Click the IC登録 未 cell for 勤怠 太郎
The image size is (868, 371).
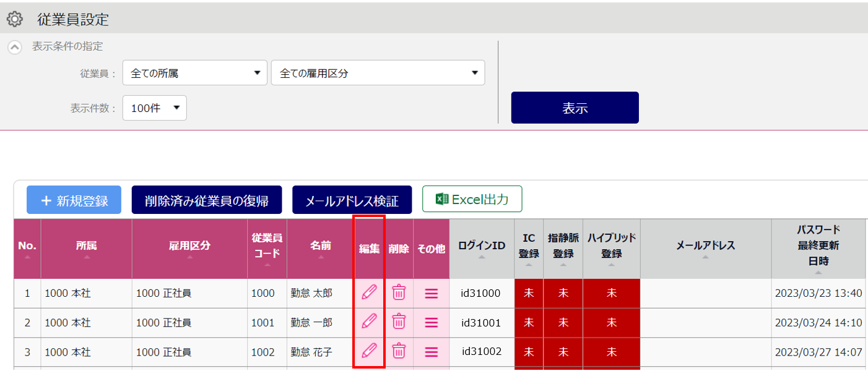529,293
